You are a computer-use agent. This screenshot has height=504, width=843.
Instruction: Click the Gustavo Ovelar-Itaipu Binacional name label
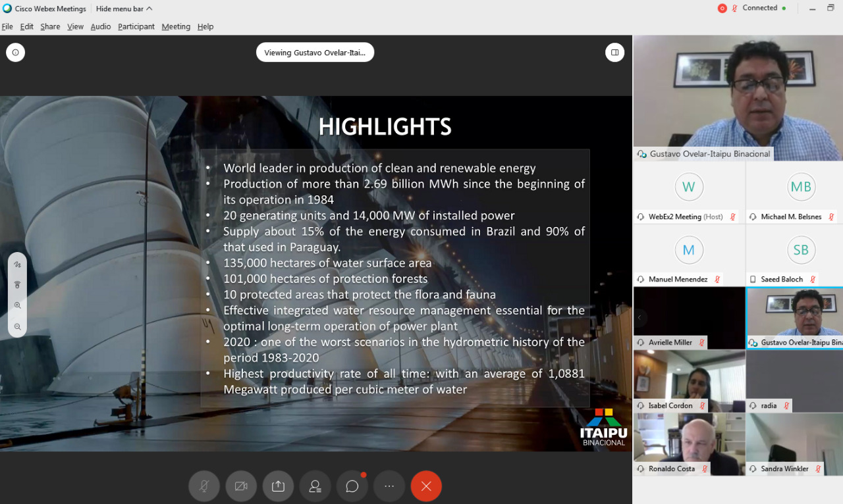pos(709,154)
